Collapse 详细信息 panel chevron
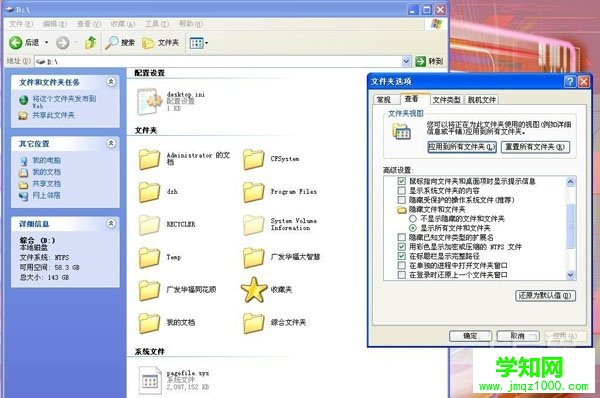Screen dimensions: 600x398 coord(111,223)
